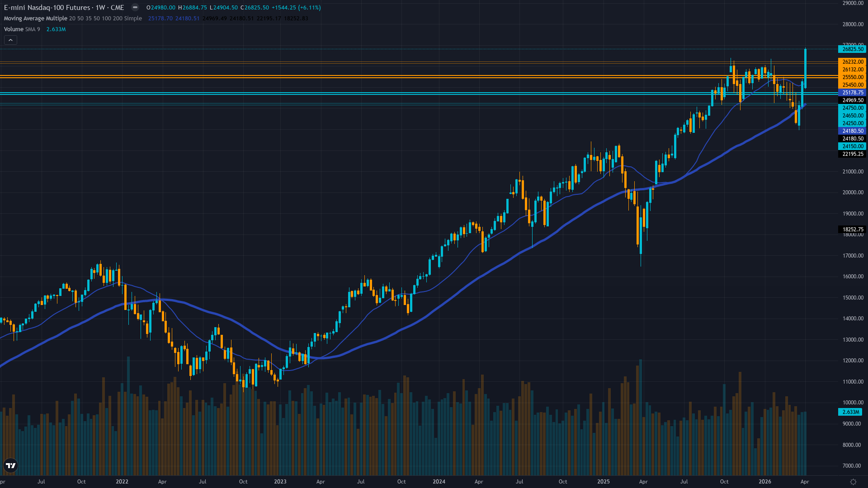Click the 16000.00 price scale label
868x488 pixels.
click(x=853, y=277)
